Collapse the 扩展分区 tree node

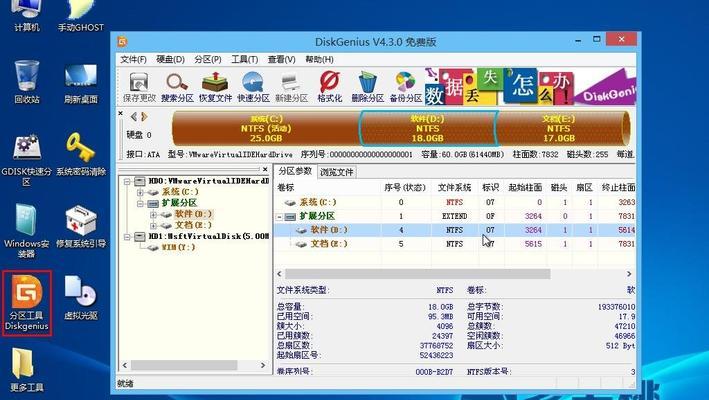point(140,203)
